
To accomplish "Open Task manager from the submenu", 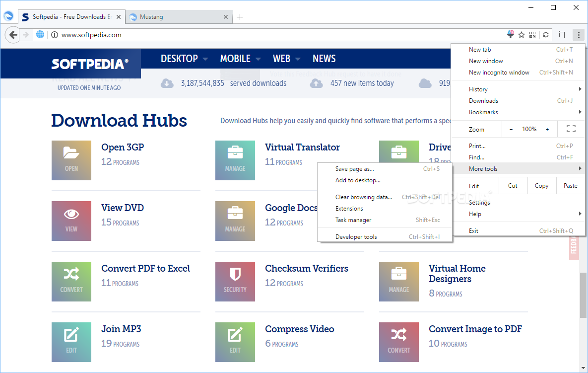I will pos(385,220).
